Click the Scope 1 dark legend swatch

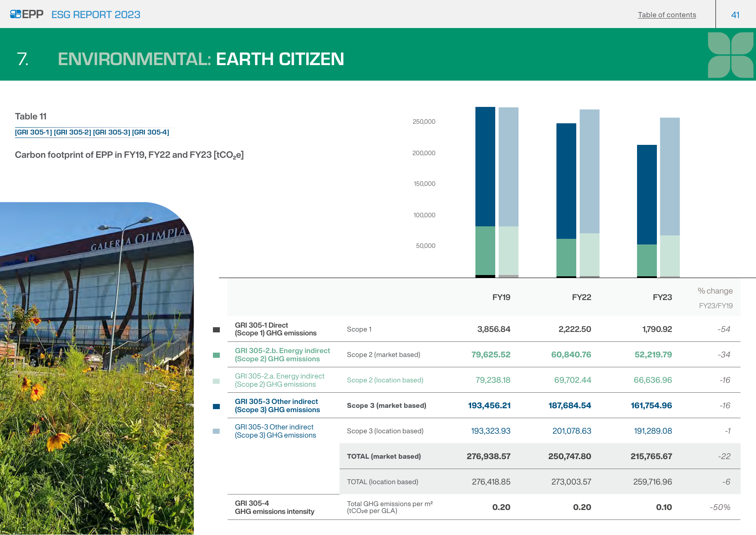pos(216,330)
